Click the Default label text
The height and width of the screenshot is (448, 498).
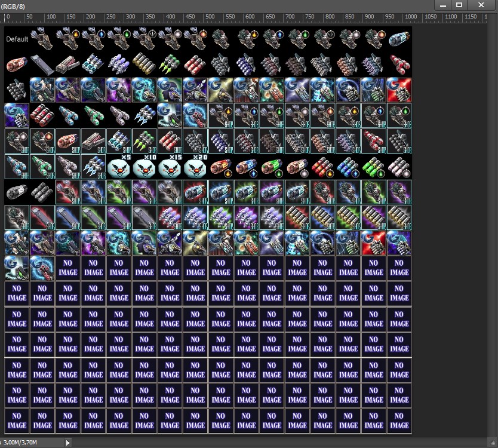click(17, 39)
